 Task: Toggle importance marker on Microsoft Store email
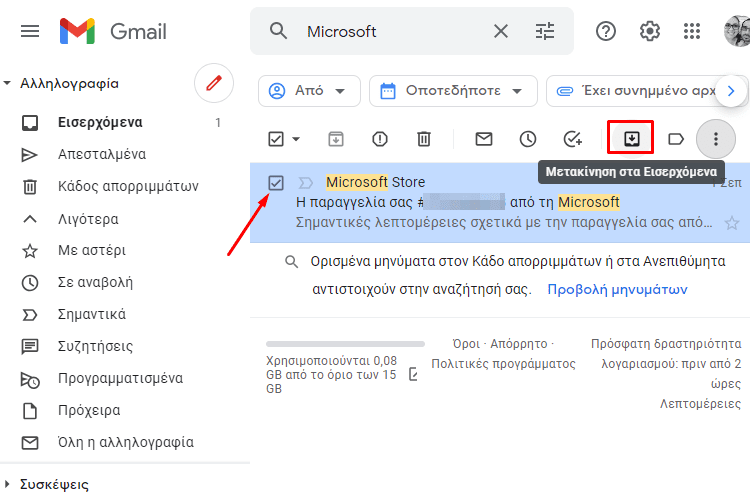click(x=305, y=182)
